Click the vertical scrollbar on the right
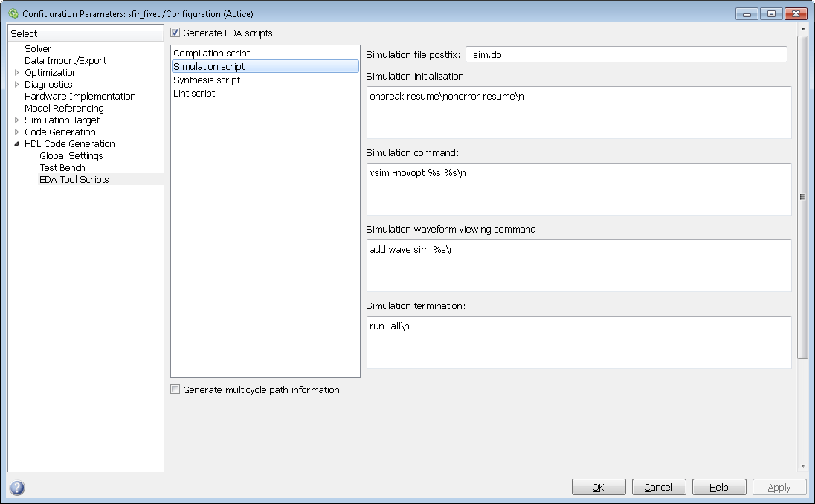Screen dimensions: 815x504 (x=802, y=197)
